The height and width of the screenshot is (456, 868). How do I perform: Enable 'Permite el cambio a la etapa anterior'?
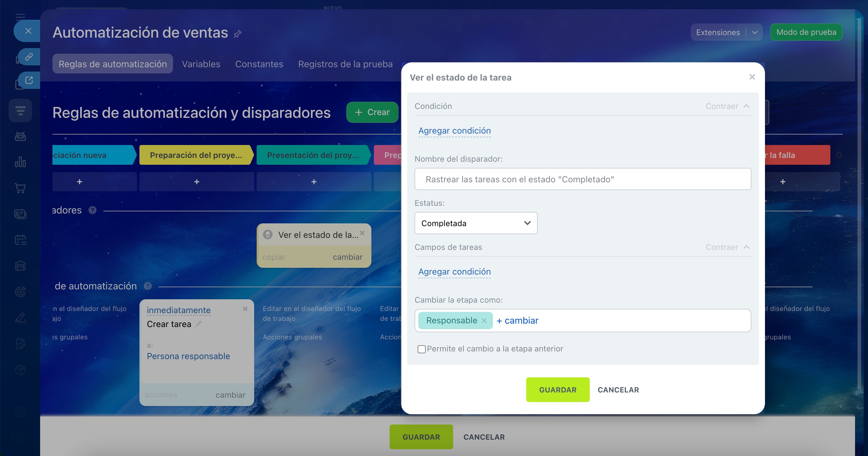click(421, 349)
